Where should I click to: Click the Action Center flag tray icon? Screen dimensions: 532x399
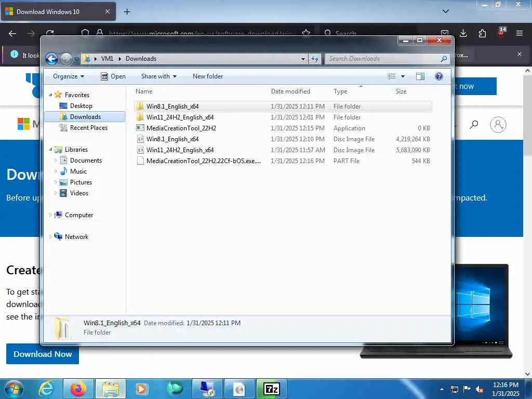pos(467,389)
